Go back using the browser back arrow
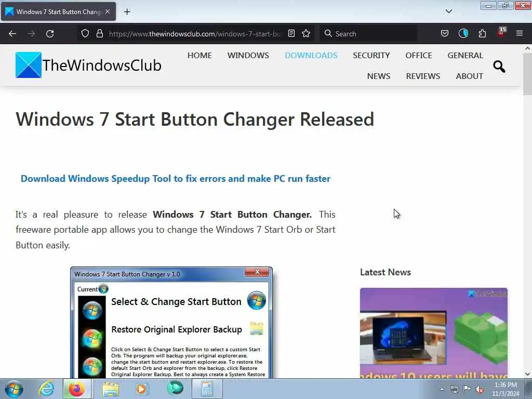The height and width of the screenshot is (399, 532). click(x=12, y=34)
